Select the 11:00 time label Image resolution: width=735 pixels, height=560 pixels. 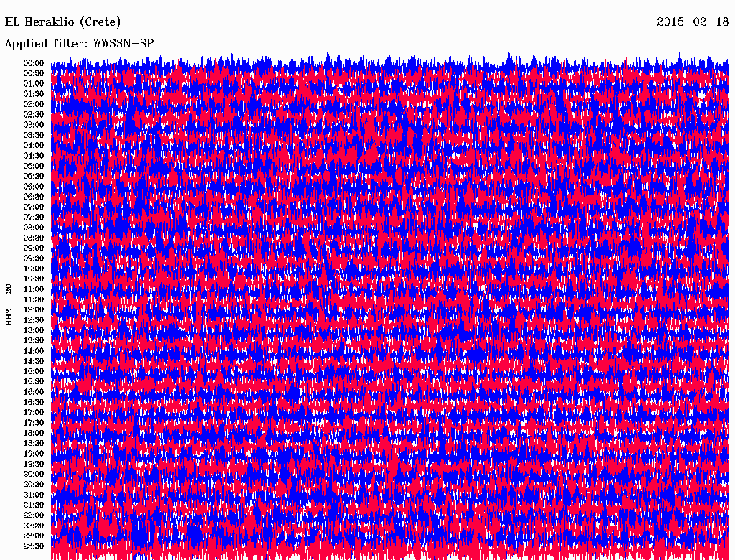(x=33, y=289)
